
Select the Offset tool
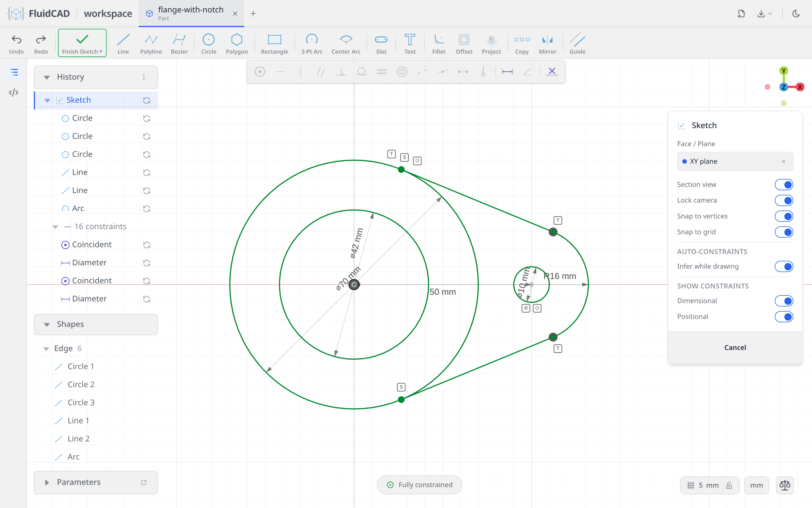point(464,44)
